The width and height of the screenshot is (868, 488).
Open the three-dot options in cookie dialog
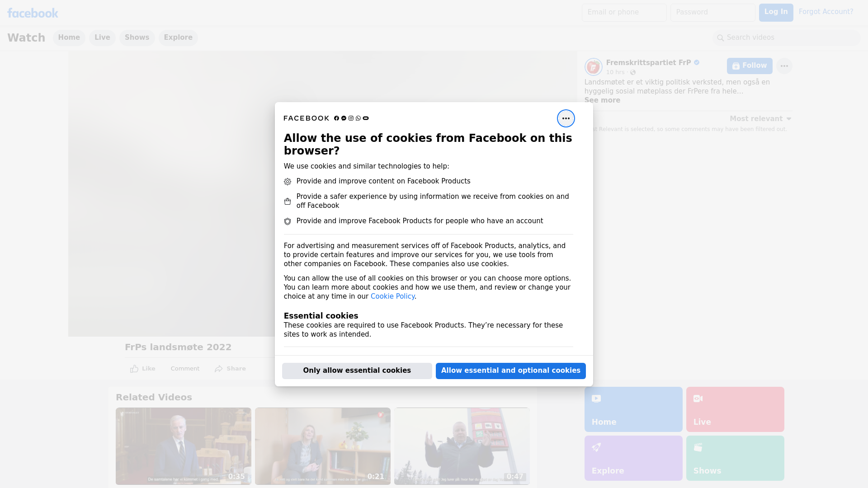[566, 118]
